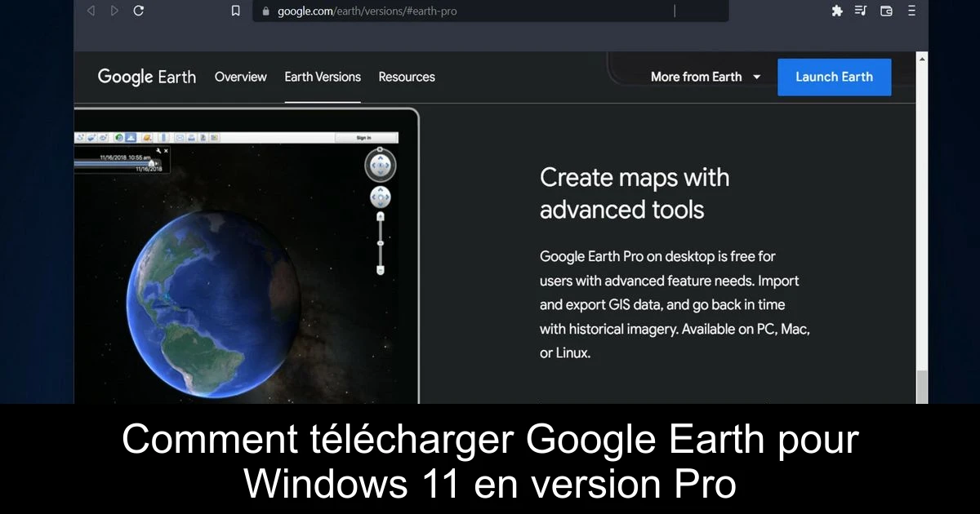This screenshot has width=980, height=514.
Task: Switch to the Resources tab
Action: (406, 77)
